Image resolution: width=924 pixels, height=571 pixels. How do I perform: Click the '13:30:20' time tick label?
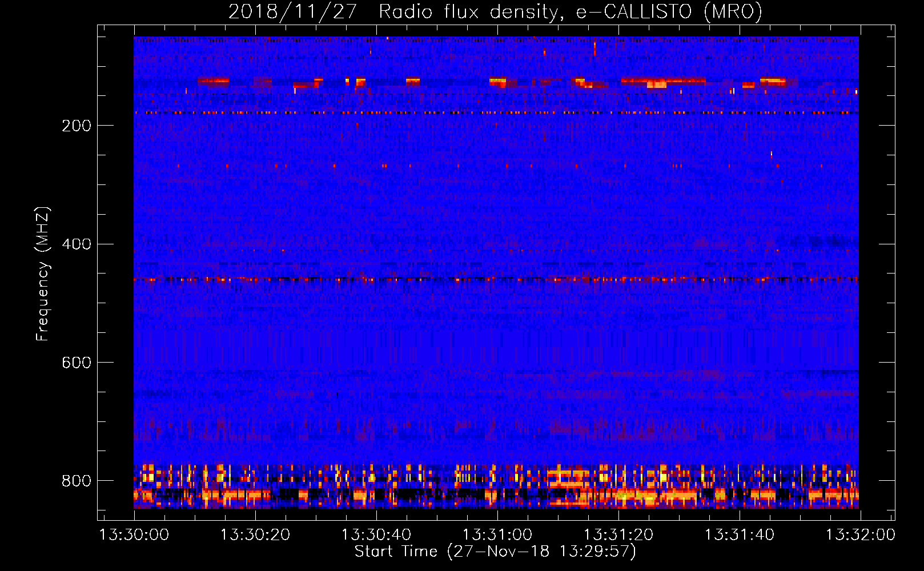pos(255,535)
